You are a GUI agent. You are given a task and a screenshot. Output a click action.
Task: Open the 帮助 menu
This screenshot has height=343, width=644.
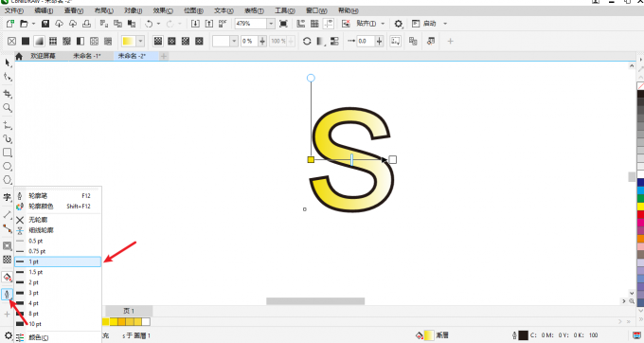[349, 10]
